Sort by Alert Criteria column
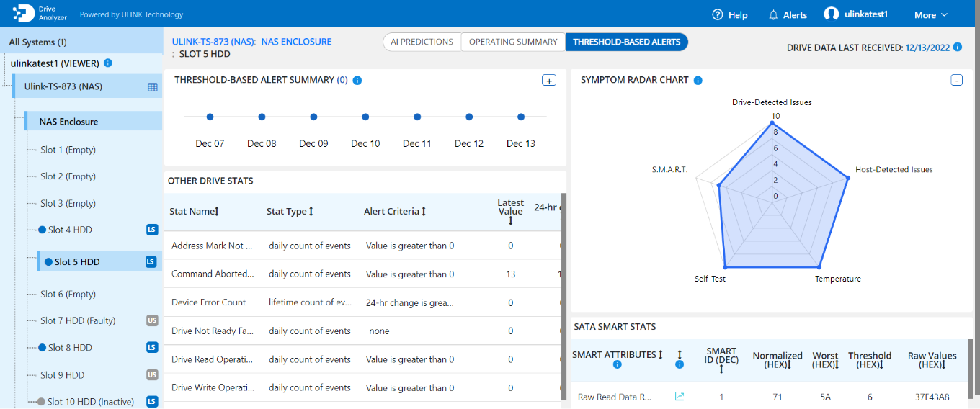 click(x=424, y=212)
